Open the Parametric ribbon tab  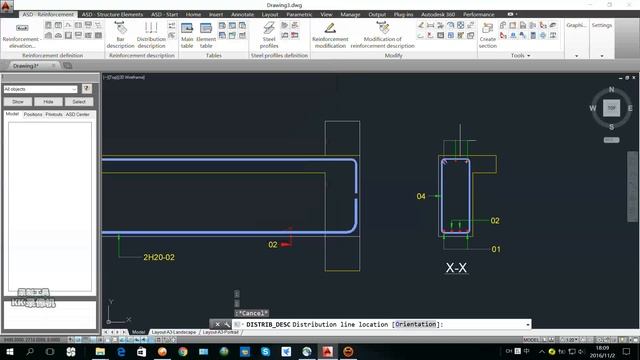(x=299, y=14)
